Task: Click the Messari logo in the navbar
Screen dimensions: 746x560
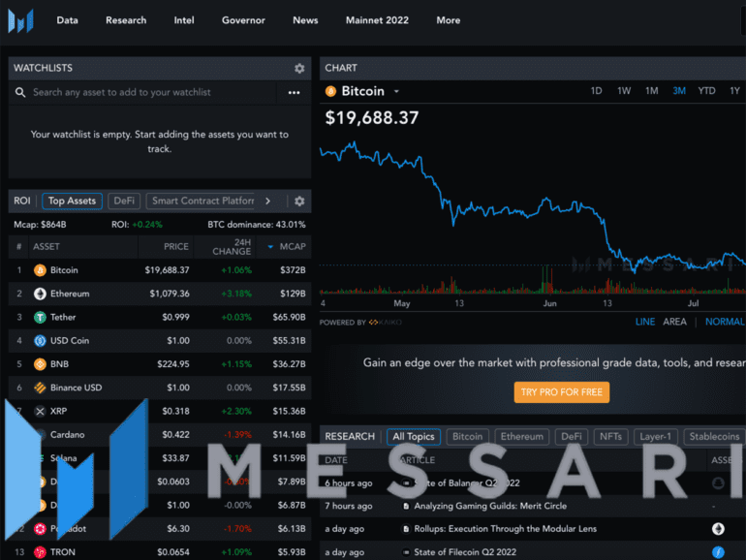Action: [x=21, y=20]
